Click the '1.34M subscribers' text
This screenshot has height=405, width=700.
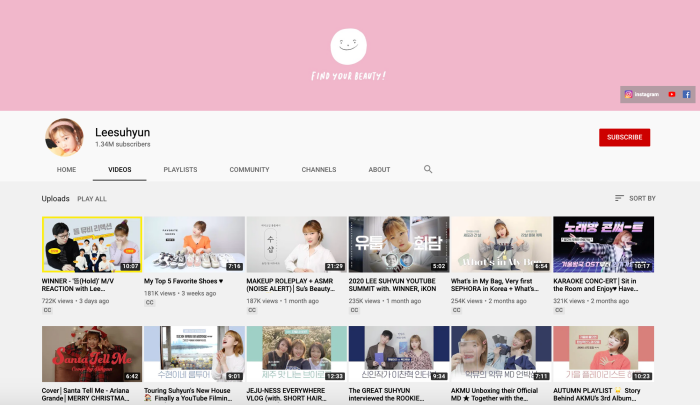click(123, 144)
